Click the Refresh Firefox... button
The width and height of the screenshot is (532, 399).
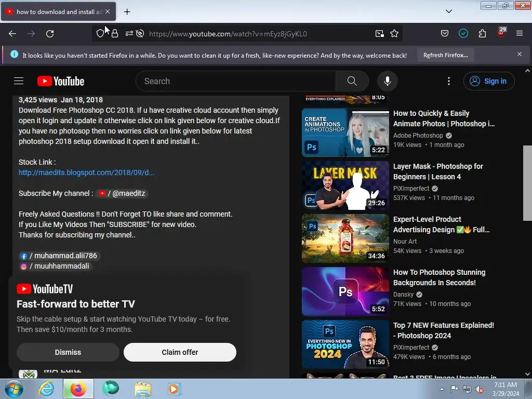point(445,55)
